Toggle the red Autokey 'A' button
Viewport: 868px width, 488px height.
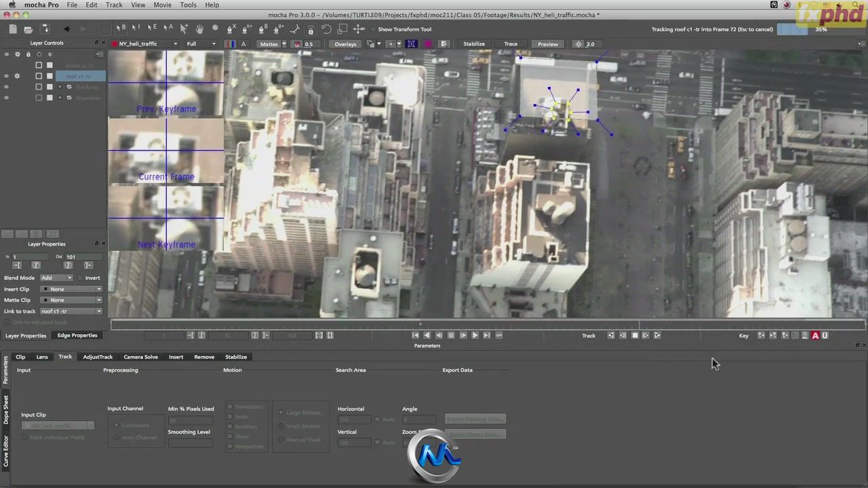pos(815,335)
